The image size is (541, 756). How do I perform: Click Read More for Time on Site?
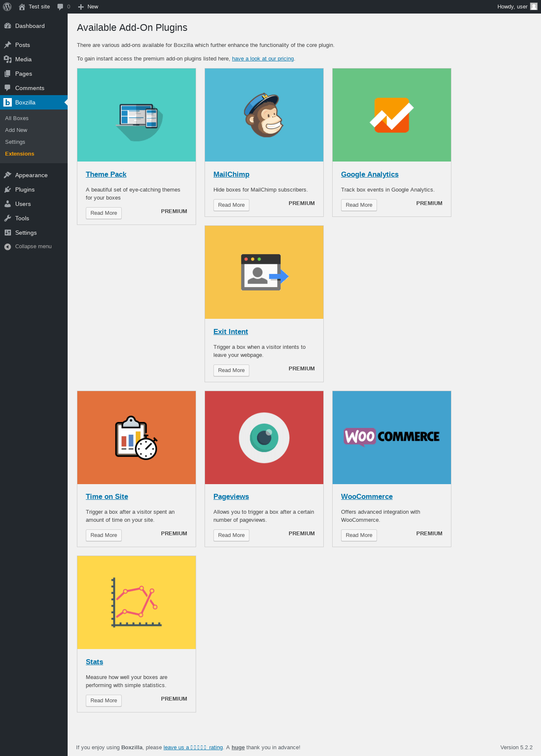[x=104, y=535]
